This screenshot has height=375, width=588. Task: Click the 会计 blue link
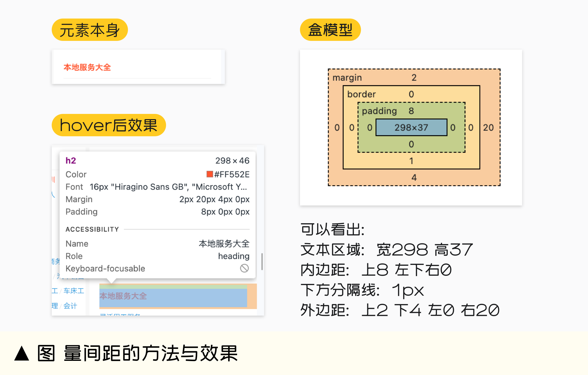click(70, 306)
